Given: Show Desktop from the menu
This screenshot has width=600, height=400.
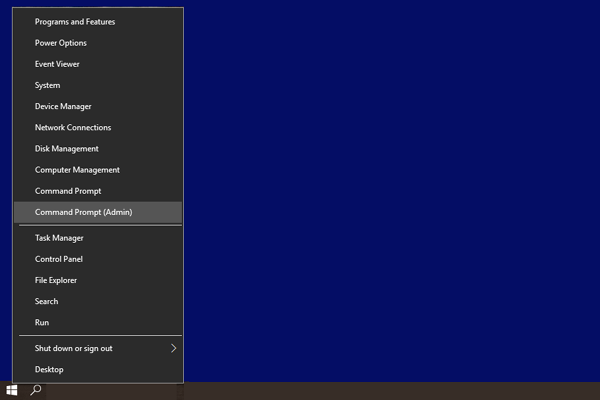Looking at the screenshot, I should point(98,369).
